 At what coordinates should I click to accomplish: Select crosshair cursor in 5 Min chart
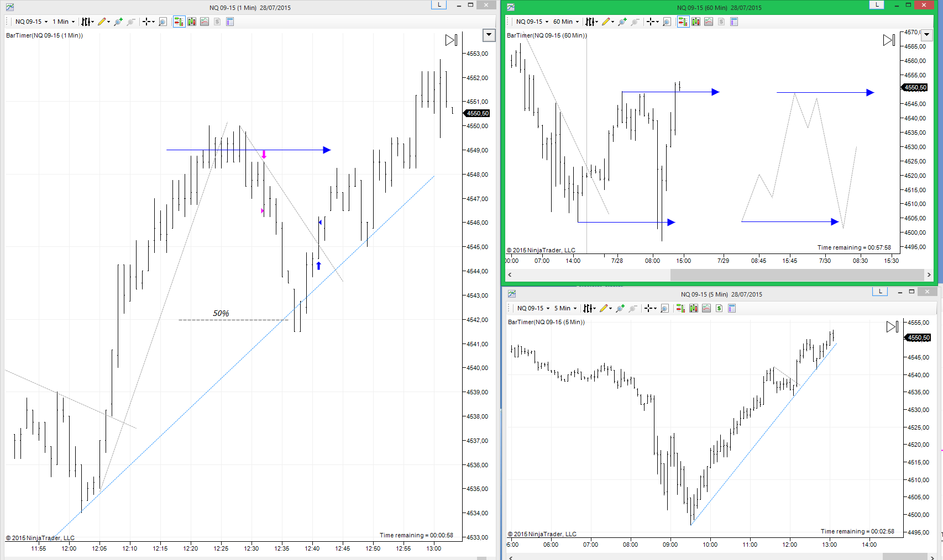pyautogui.click(x=650, y=308)
